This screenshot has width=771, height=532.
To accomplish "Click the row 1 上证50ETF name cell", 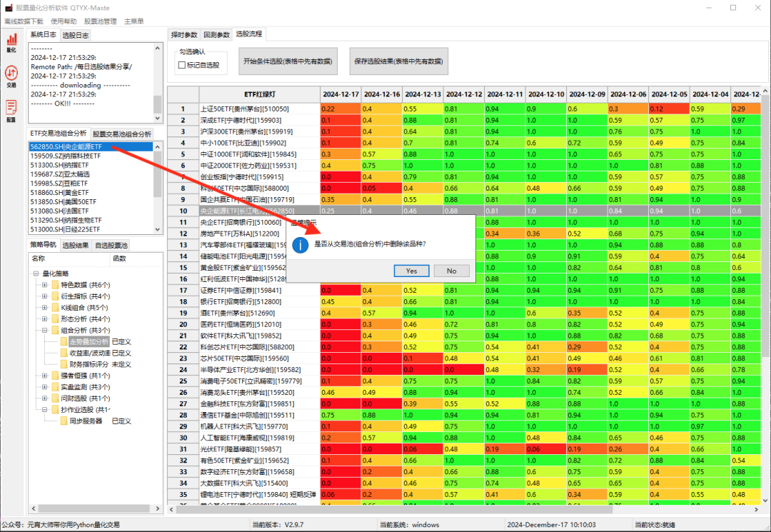I will [260, 109].
